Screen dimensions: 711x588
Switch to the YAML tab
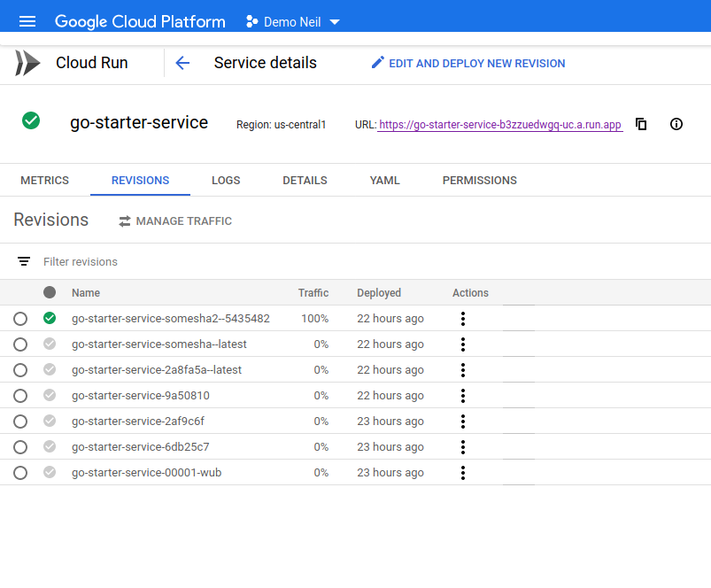point(384,180)
